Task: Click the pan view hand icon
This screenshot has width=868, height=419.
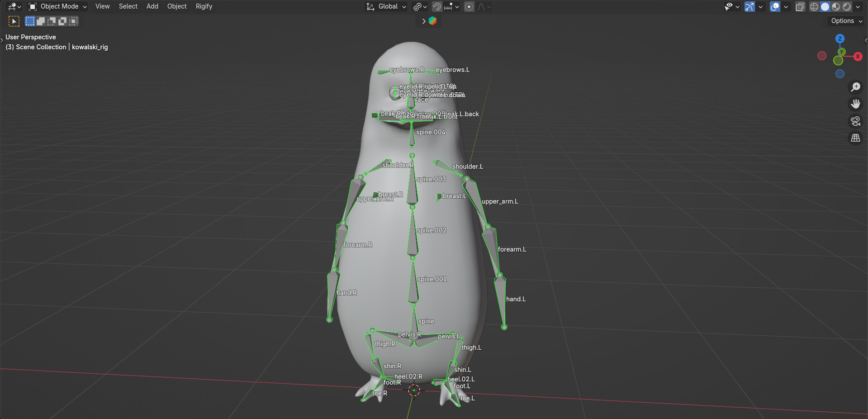Action: [x=855, y=104]
